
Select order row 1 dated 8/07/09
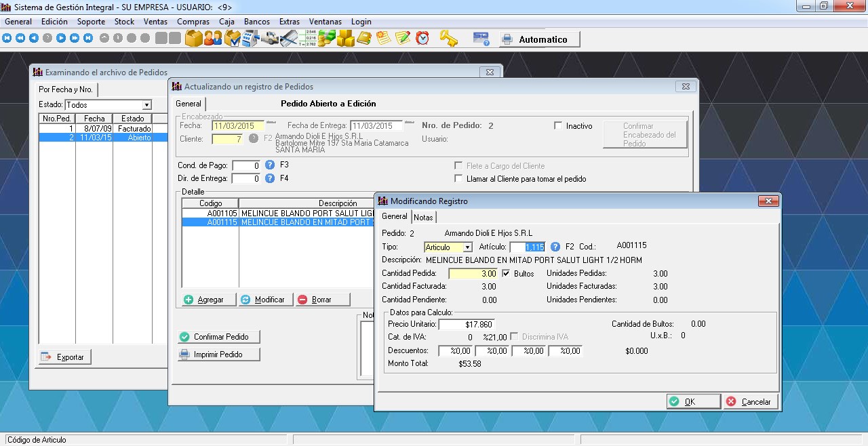[x=95, y=128]
